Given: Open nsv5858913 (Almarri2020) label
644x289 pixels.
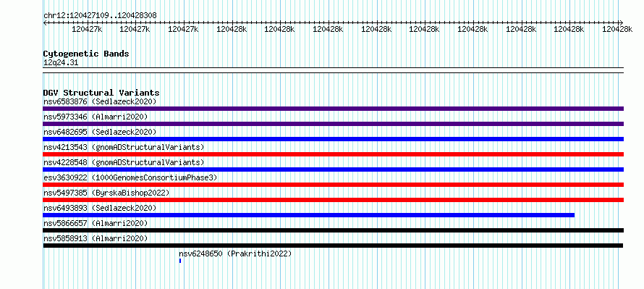Looking at the screenshot, I should coord(96,238).
